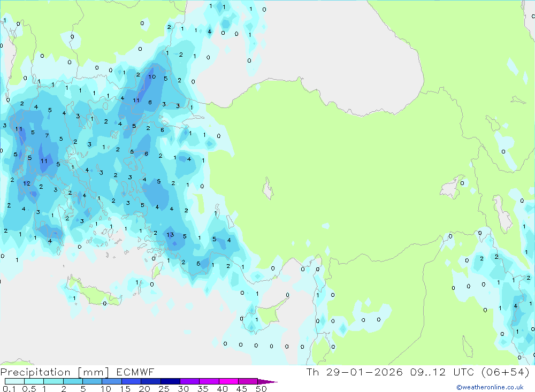Viewport: 535px width, 392px height.
Task: Click the '12' precipitation value on the map
Action: [27, 183]
